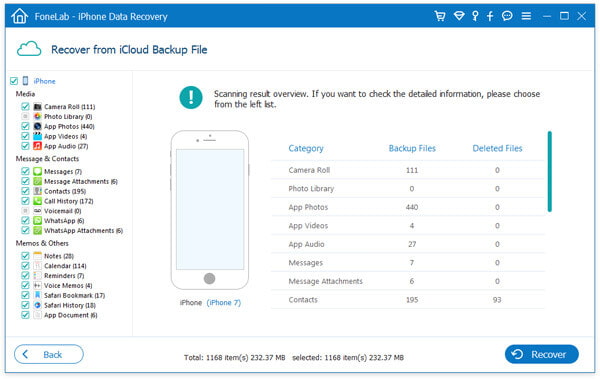This screenshot has height=379, width=600.
Task: Toggle the Notes checkbox
Action: point(25,256)
